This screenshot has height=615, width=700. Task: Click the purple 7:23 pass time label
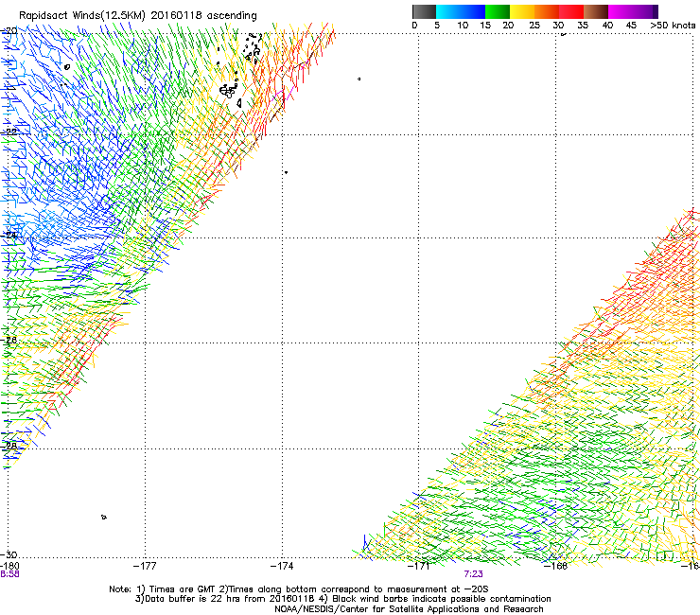473,574
